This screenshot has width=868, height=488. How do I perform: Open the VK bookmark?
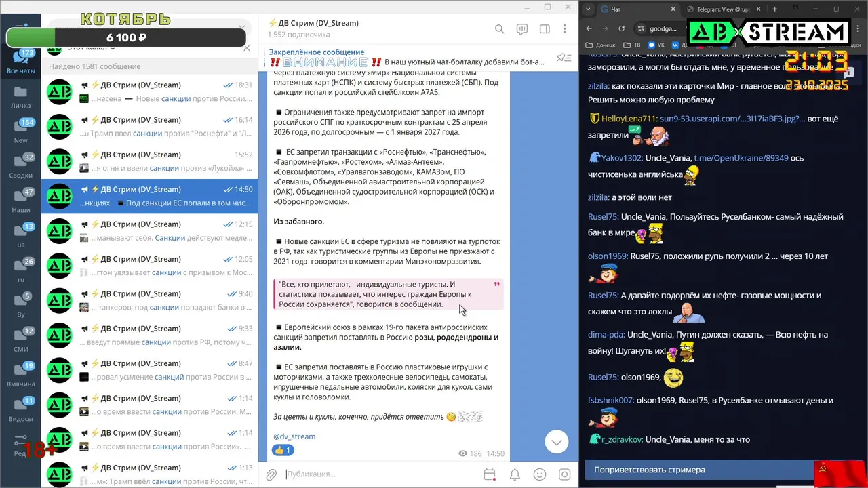pyautogui.click(x=656, y=45)
